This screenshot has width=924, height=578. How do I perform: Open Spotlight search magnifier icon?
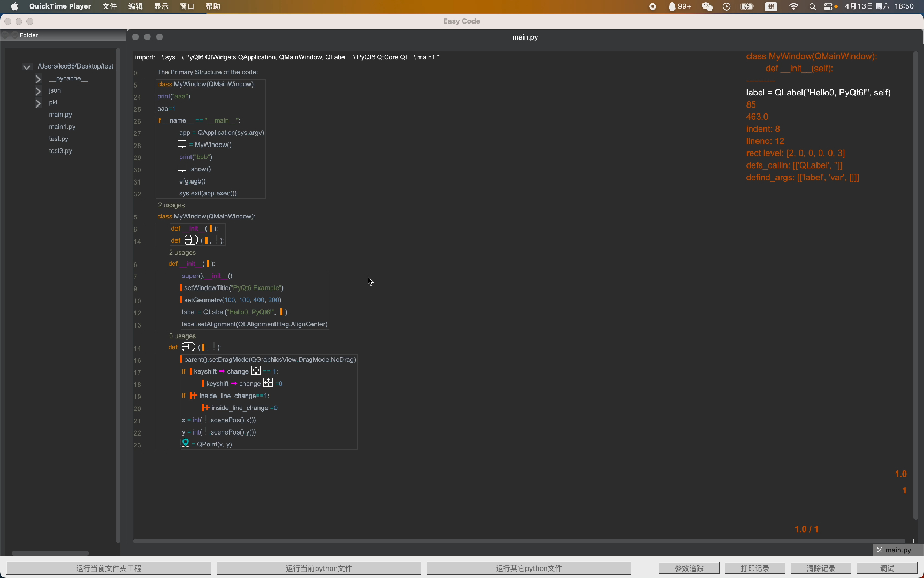point(813,6)
